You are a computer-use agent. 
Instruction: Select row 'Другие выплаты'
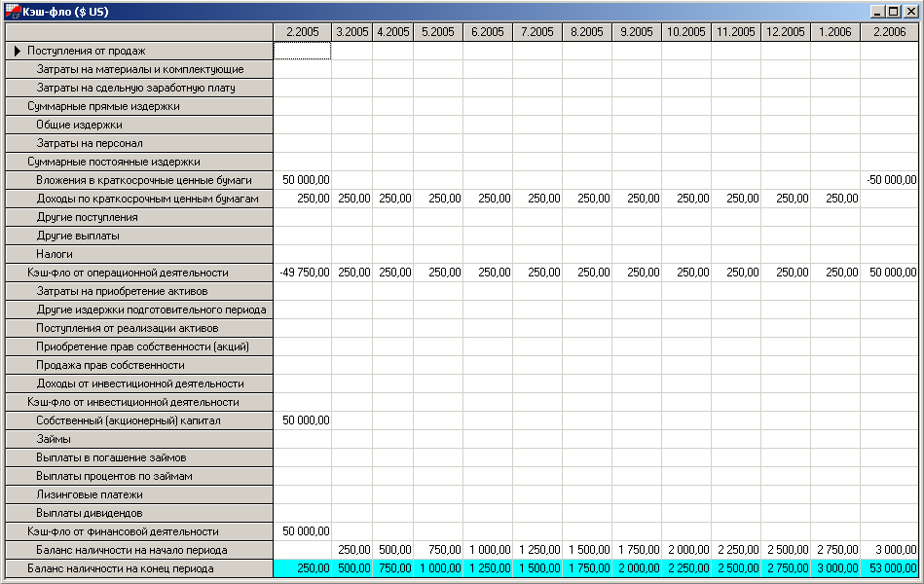coord(139,236)
